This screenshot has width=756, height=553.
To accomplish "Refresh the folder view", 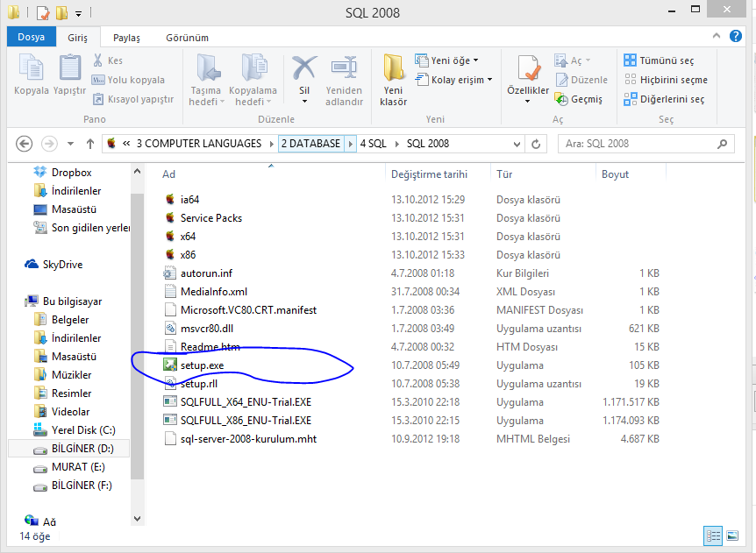I will [x=536, y=144].
